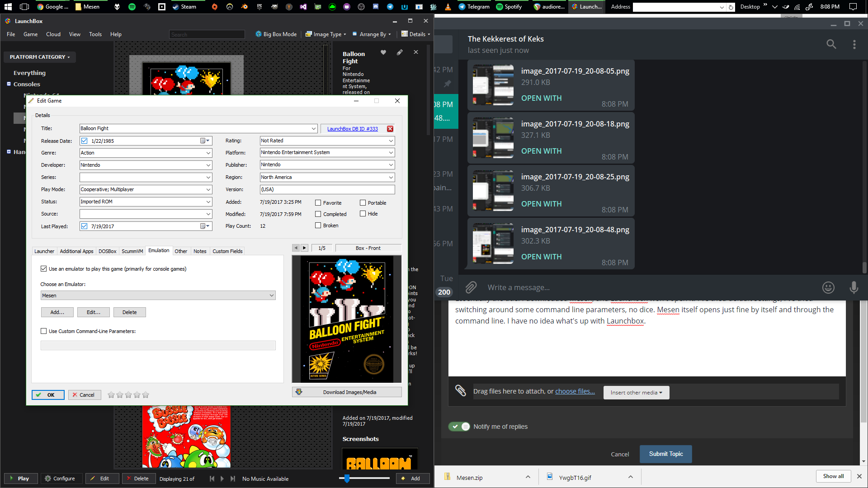The width and height of the screenshot is (868, 488).
Task: Click the pencil edit icon in details pane
Action: [400, 52]
